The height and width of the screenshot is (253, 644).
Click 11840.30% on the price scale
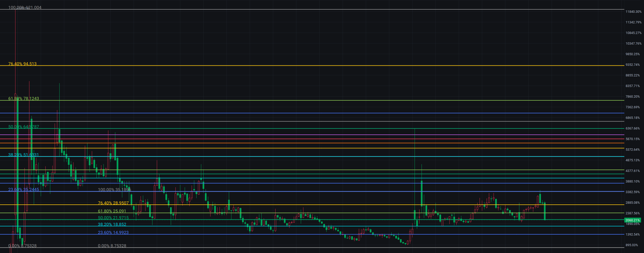pos(633,12)
